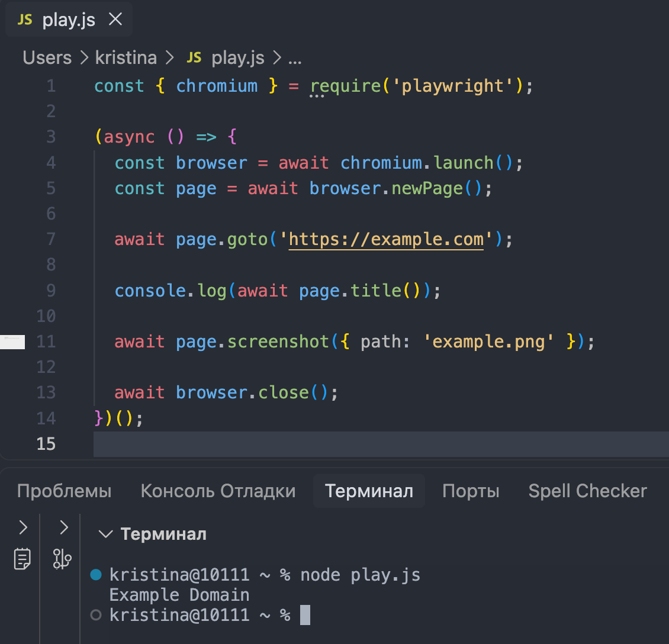Place cursor on the highlighted empty line 15

381,444
